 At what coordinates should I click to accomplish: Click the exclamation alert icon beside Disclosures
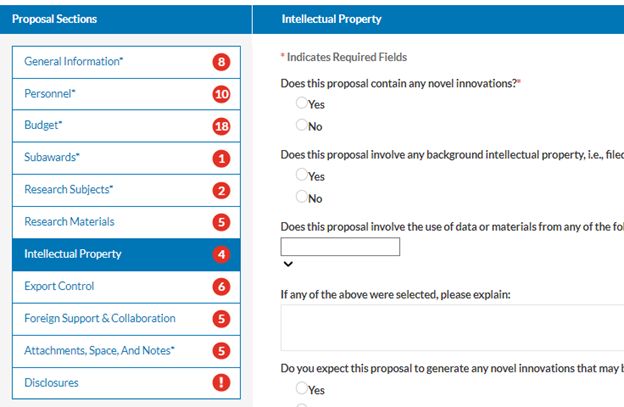tap(221, 382)
